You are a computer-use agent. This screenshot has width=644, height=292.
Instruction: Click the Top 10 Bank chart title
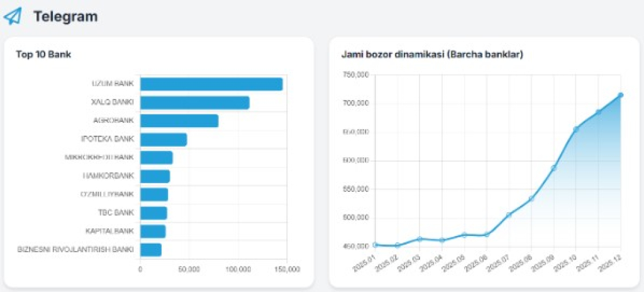click(x=43, y=55)
